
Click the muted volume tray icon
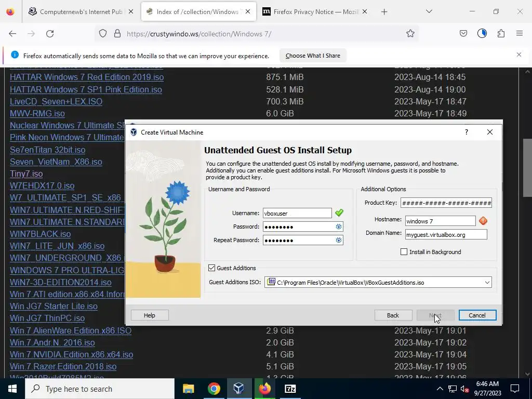[x=465, y=389]
